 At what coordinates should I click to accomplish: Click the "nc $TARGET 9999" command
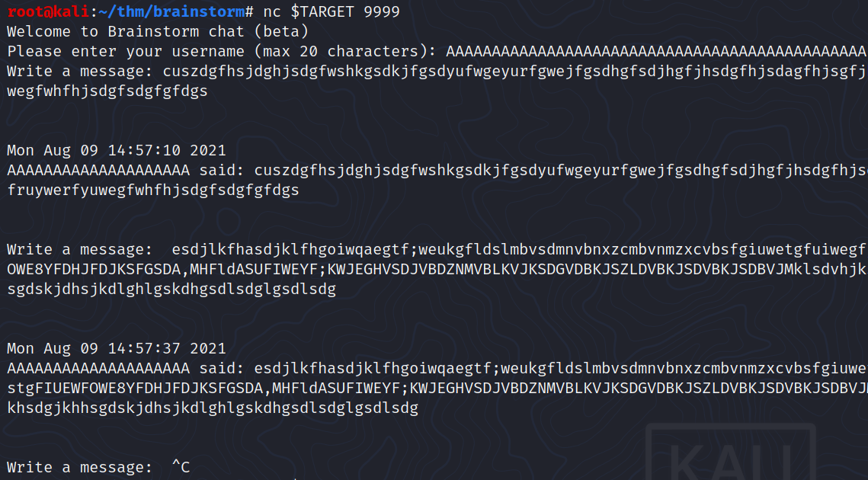pos(331,12)
